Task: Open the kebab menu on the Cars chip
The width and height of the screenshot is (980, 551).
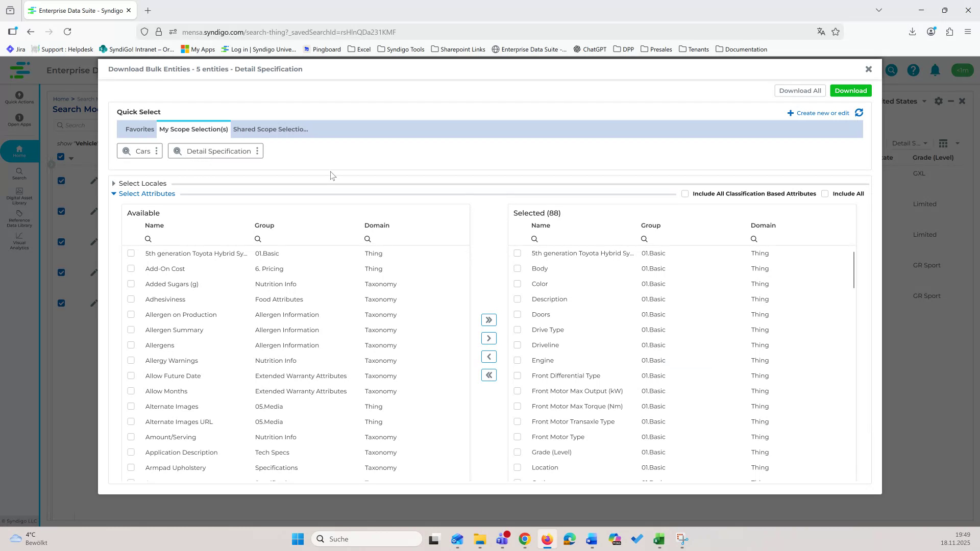Action: [x=157, y=151]
